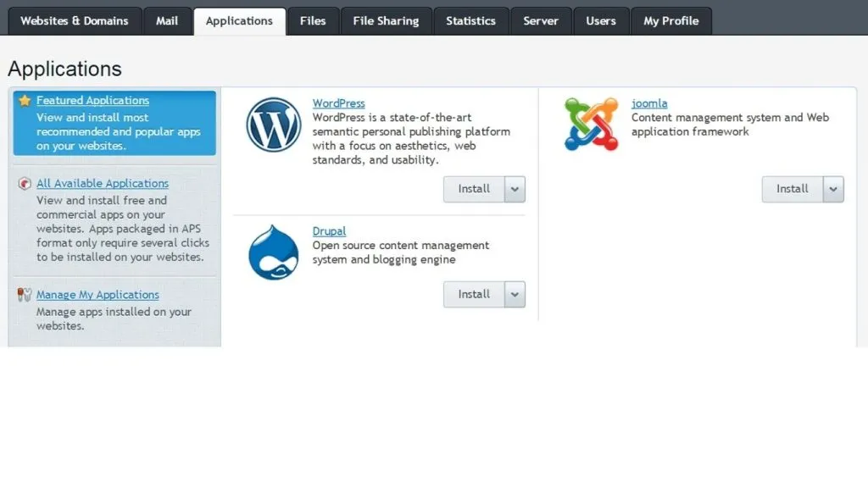This screenshot has height=488, width=868.
Task: Go to the Files tab
Action: [313, 21]
